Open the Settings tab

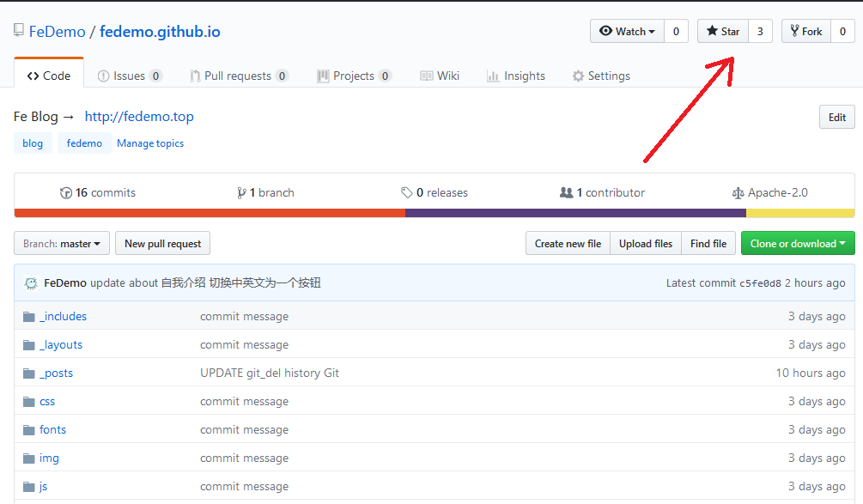[601, 76]
